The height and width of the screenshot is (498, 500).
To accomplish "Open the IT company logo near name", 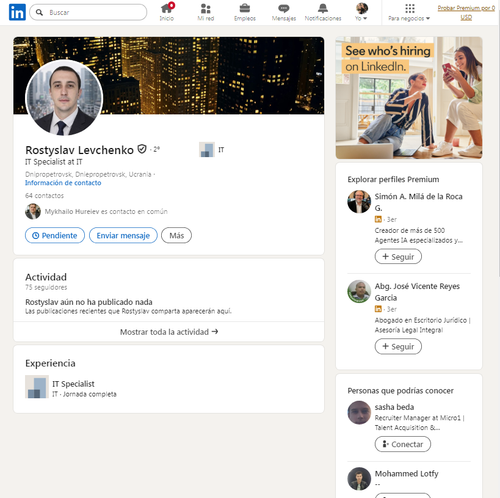I will pyautogui.click(x=207, y=149).
